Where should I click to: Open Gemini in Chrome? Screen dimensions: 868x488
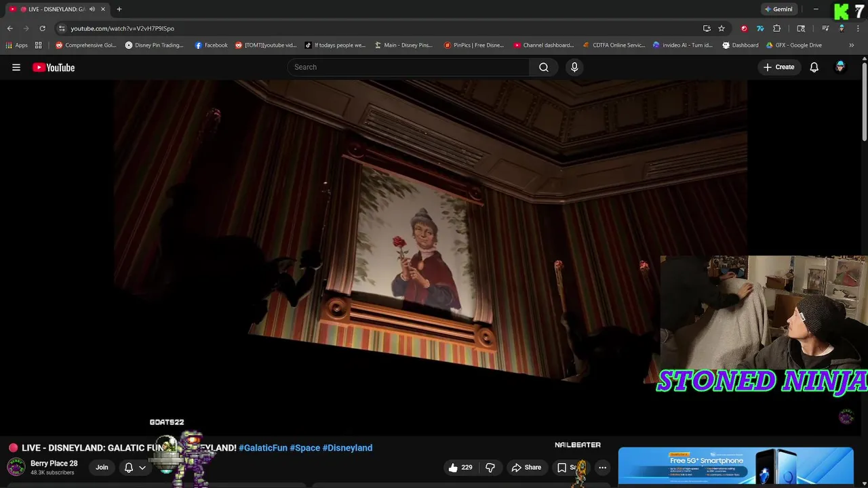coord(778,9)
